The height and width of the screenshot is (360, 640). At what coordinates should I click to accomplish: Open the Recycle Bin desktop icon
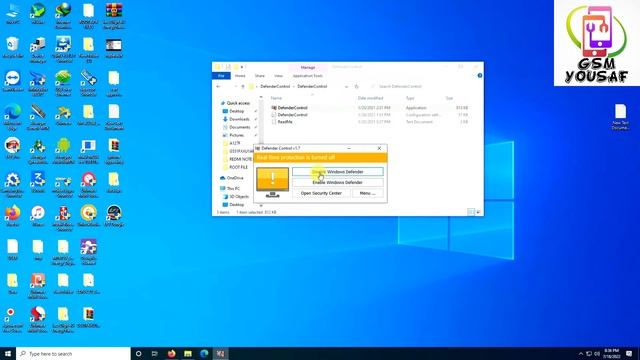pos(13,47)
